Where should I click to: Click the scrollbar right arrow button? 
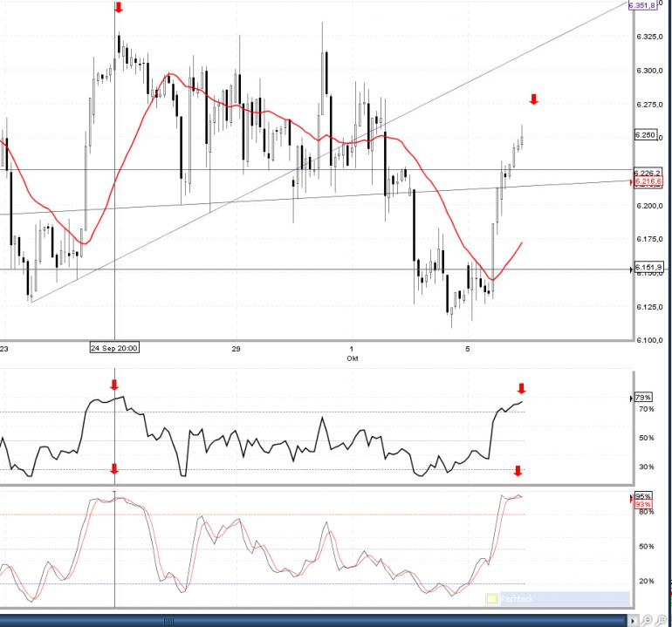coord(633,620)
